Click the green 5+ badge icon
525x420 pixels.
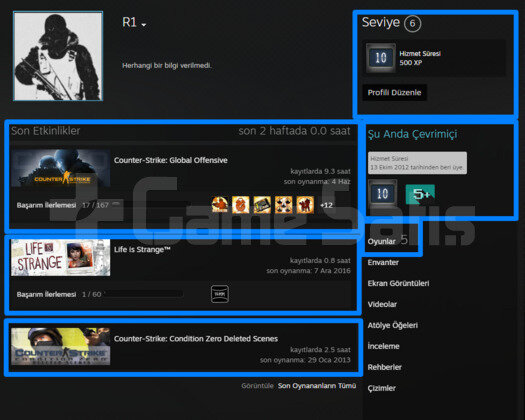[421, 194]
